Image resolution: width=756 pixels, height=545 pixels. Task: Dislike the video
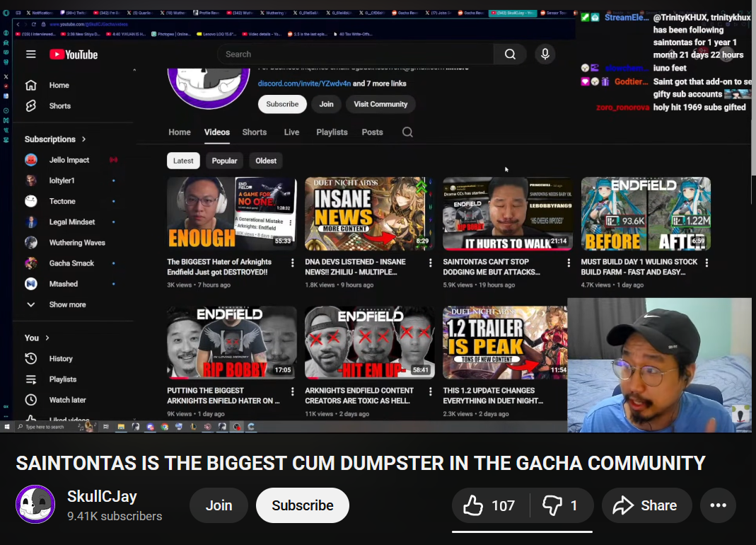point(561,505)
